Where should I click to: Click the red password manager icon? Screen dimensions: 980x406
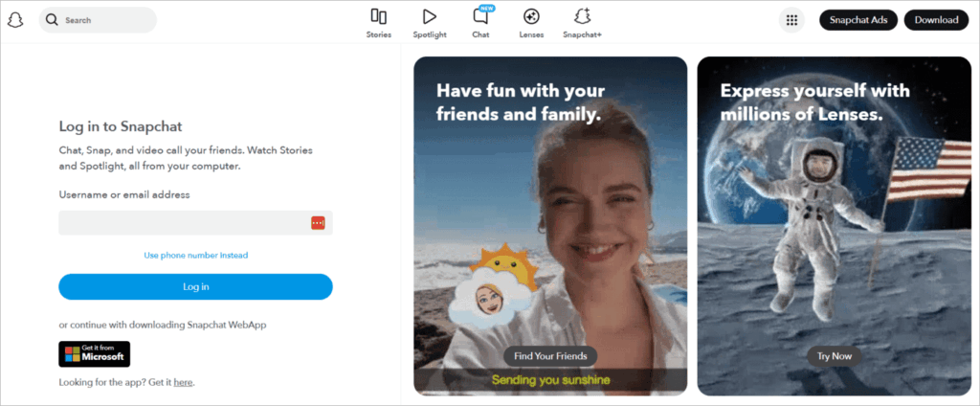point(318,223)
